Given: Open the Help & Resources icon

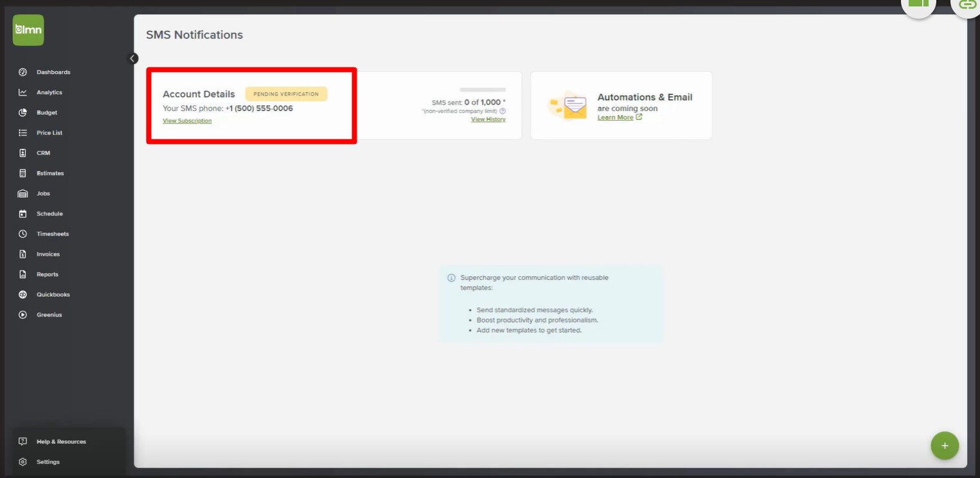Looking at the screenshot, I should pyautogui.click(x=22, y=441).
